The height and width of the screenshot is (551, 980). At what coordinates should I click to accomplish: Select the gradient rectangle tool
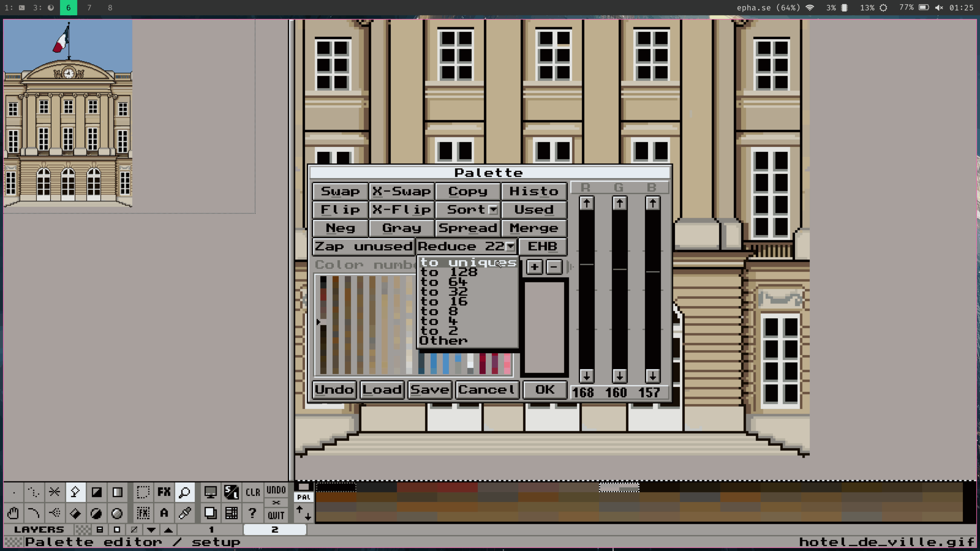pos(117,492)
